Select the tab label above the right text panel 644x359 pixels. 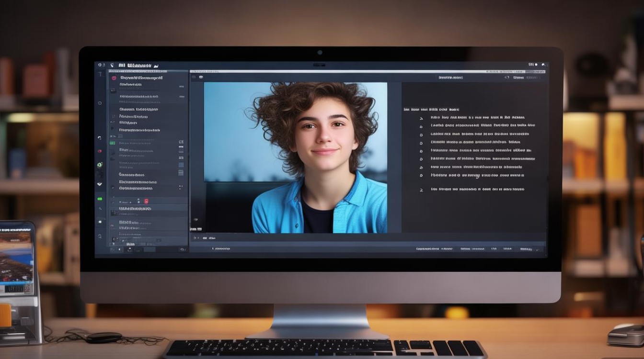coord(450,77)
